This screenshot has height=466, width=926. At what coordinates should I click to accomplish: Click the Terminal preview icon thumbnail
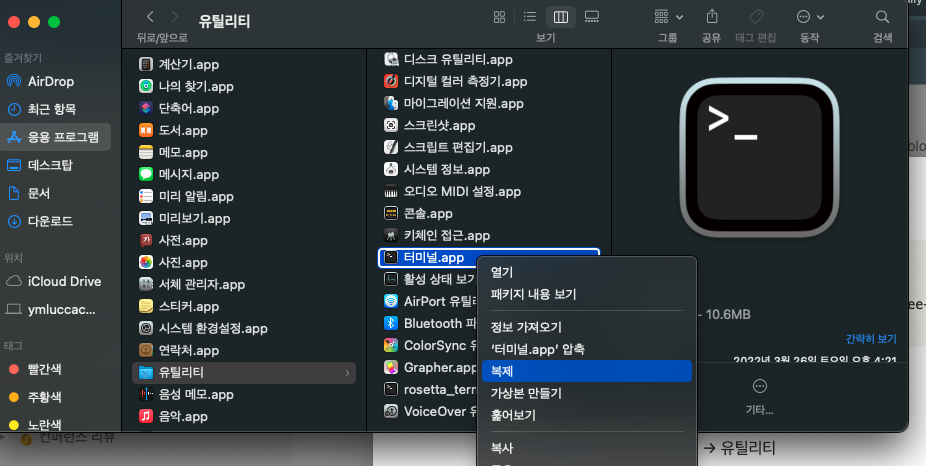(x=759, y=157)
